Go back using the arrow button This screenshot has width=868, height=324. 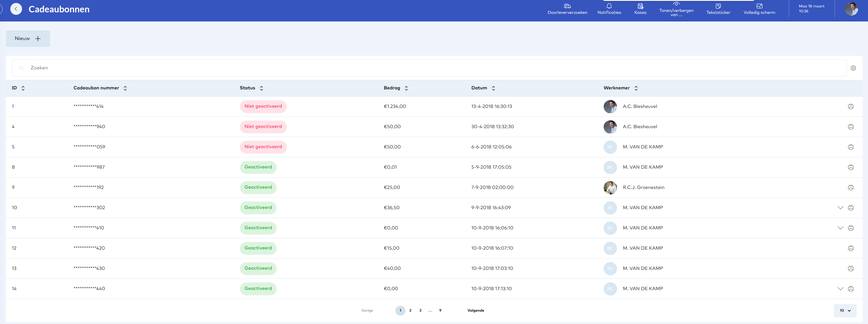(16, 9)
